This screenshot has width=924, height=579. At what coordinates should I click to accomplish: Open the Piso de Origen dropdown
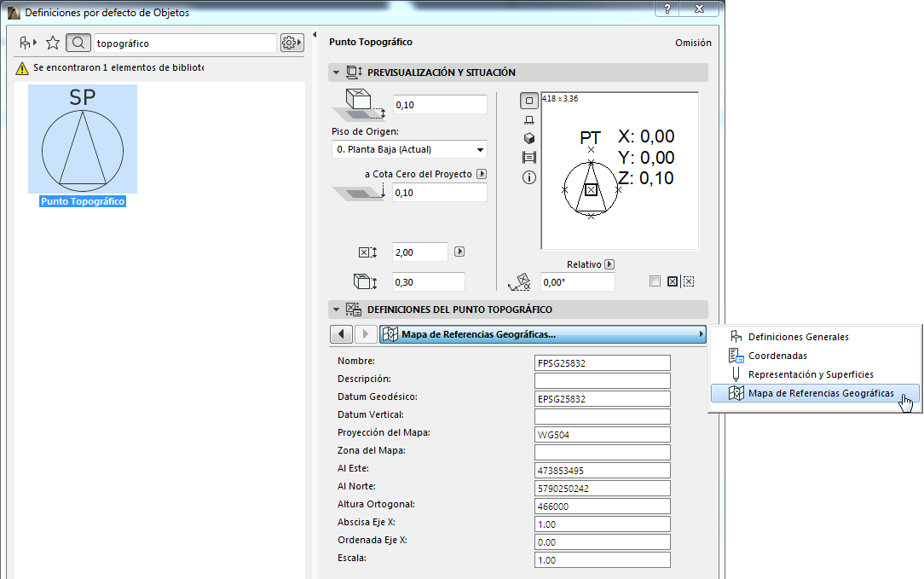[409, 149]
